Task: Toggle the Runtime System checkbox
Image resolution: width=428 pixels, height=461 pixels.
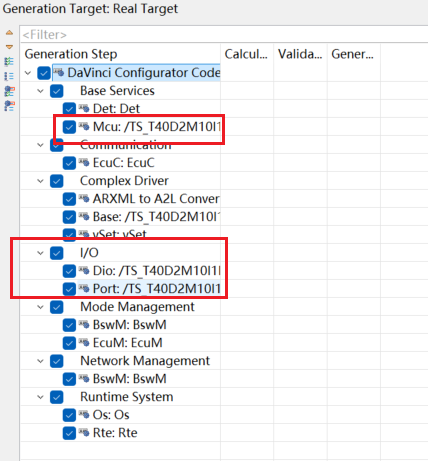Action: (57, 397)
